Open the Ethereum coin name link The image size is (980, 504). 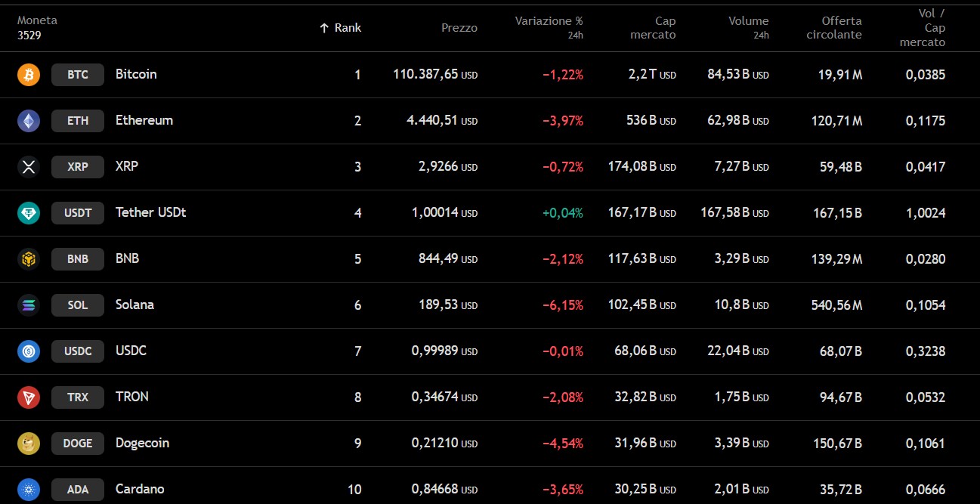(x=144, y=120)
